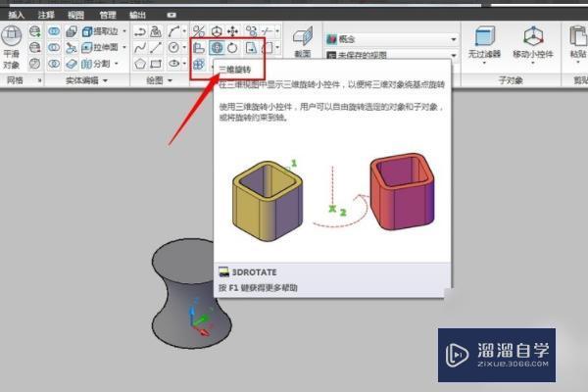Open the Manage (管理) ribbon tab
588x392 pixels.
(x=108, y=15)
